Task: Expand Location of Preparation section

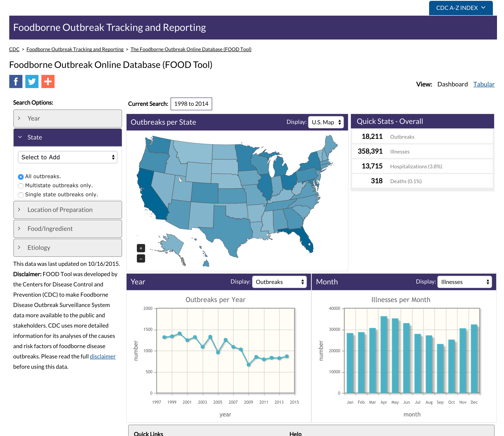Action: [68, 210]
